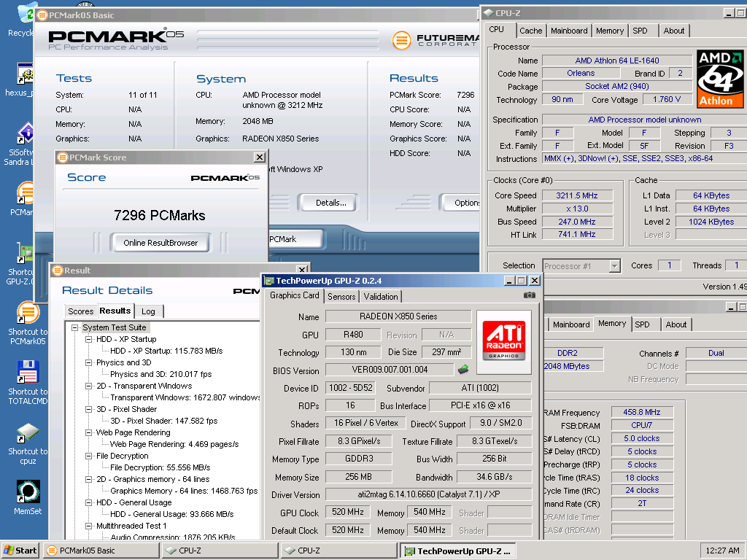The width and height of the screenshot is (747, 560).
Task: Switch to the Cache tab in CPU-Z
Action: pyautogui.click(x=531, y=31)
